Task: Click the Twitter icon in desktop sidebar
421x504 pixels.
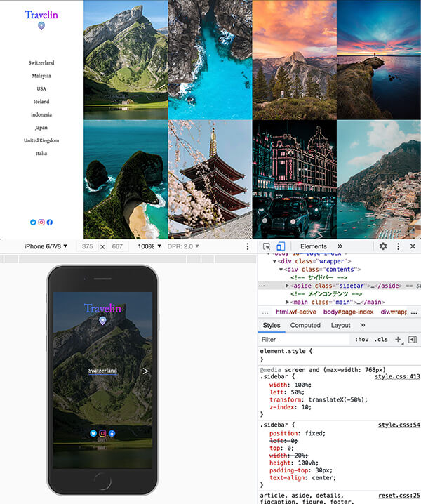Action: coord(33,222)
